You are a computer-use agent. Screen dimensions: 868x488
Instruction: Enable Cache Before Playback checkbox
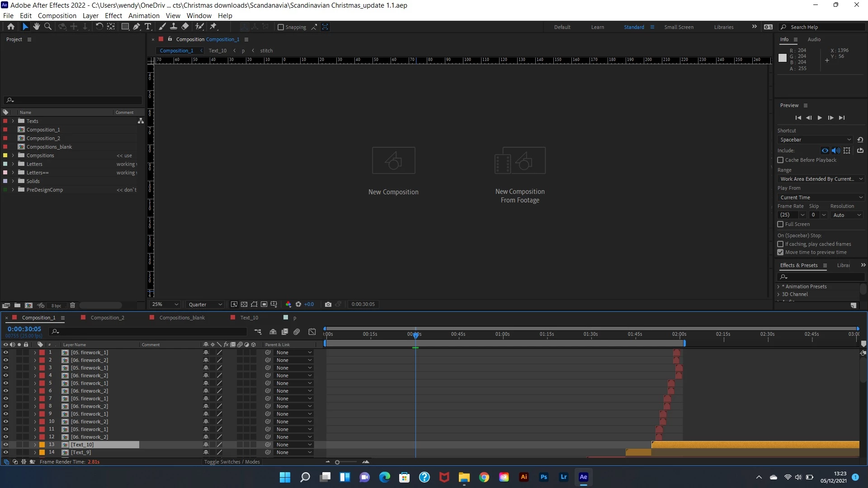tap(780, 160)
